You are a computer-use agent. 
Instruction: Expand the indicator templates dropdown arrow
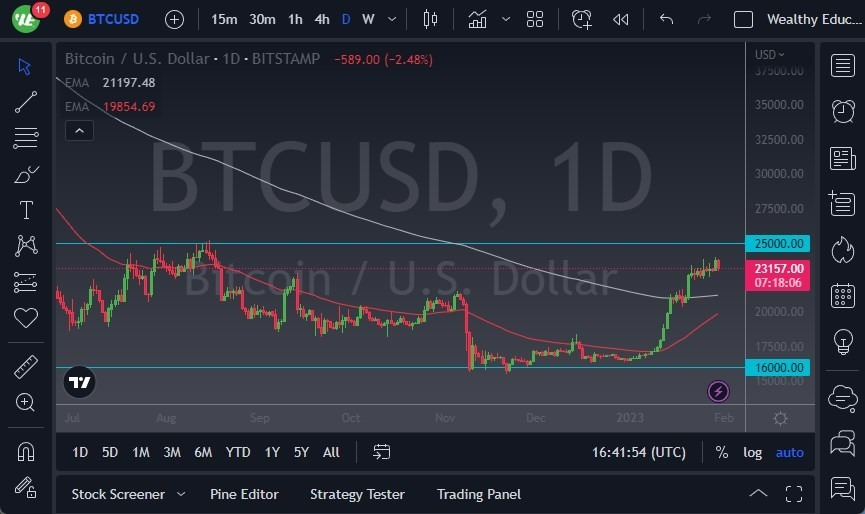pyautogui.click(x=505, y=20)
